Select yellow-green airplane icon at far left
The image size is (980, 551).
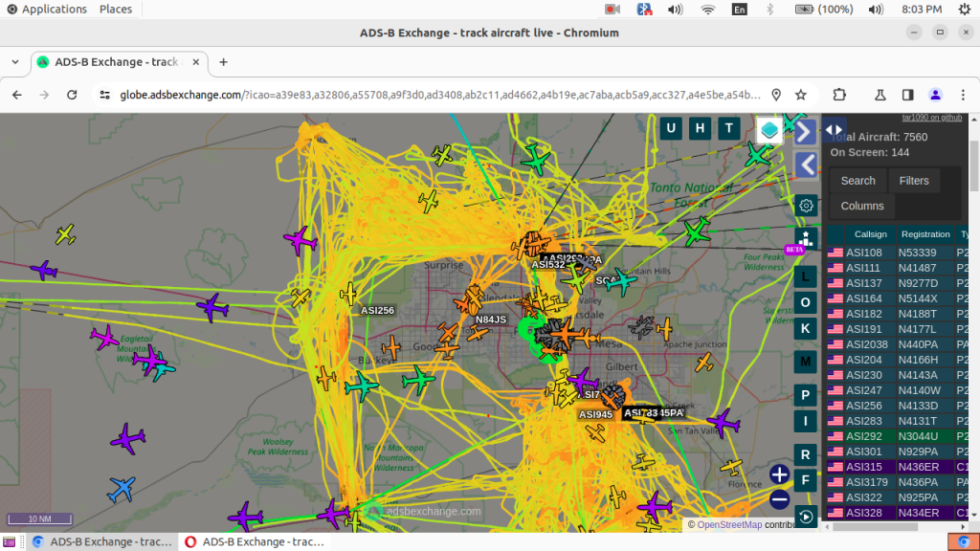pos(65,235)
